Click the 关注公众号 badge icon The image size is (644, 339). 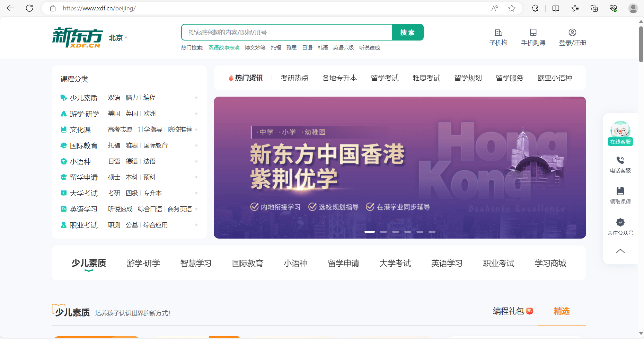point(620,222)
